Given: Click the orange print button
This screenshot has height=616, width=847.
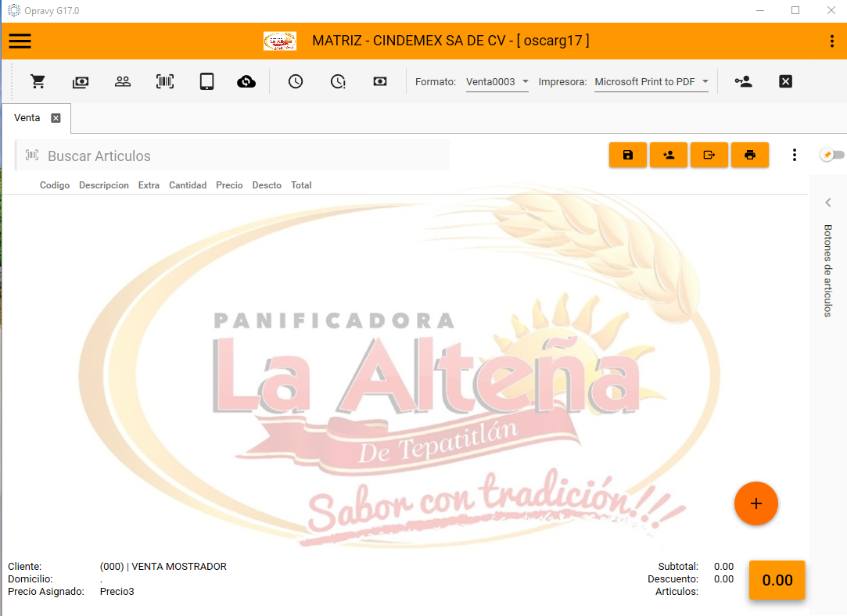Looking at the screenshot, I should pos(750,155).
